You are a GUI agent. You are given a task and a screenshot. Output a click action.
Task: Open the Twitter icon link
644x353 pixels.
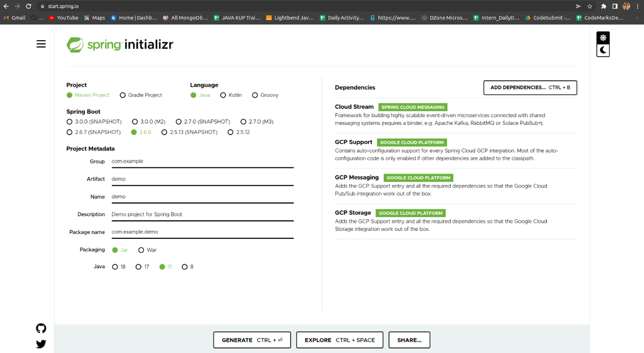point(41,344)
